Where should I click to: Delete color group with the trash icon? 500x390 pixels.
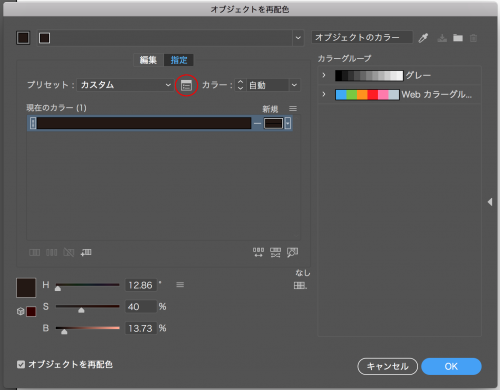(473, 38)
